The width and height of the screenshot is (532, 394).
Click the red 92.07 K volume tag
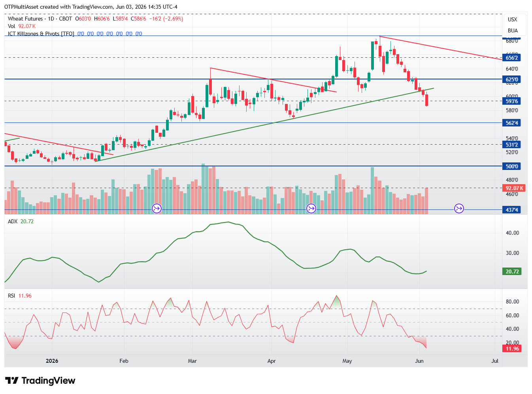(x=514, y=188)
